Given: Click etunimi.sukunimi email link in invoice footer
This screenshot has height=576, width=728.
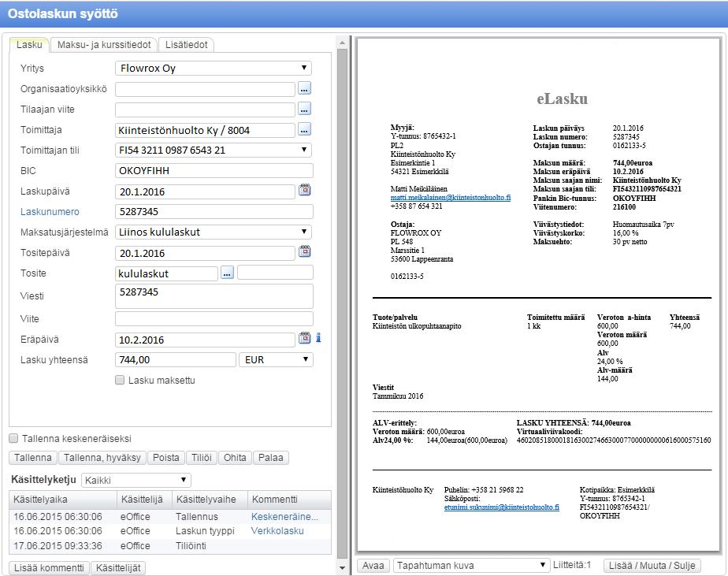Looking at the screenshot, I should click(x=501, y=507).
